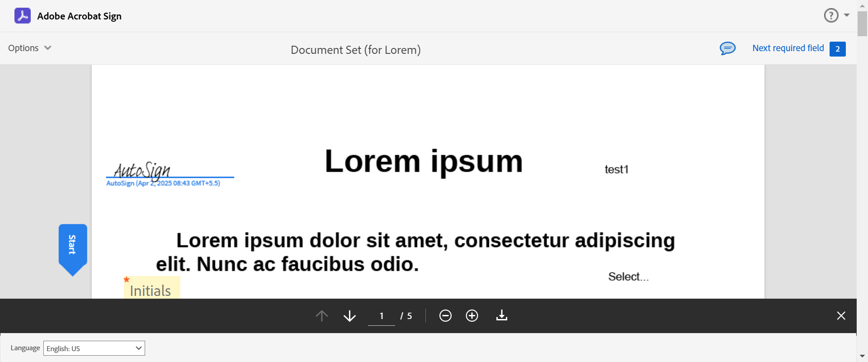Go to previous page with up arrow
868x362 pixels.
pyautogui.click(x=322, y=315)
